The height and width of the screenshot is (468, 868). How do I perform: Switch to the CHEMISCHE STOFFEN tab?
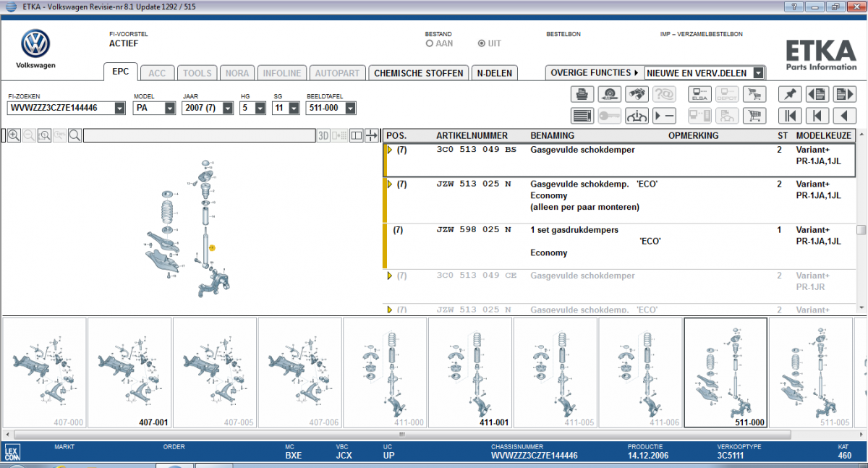[418, 73]
